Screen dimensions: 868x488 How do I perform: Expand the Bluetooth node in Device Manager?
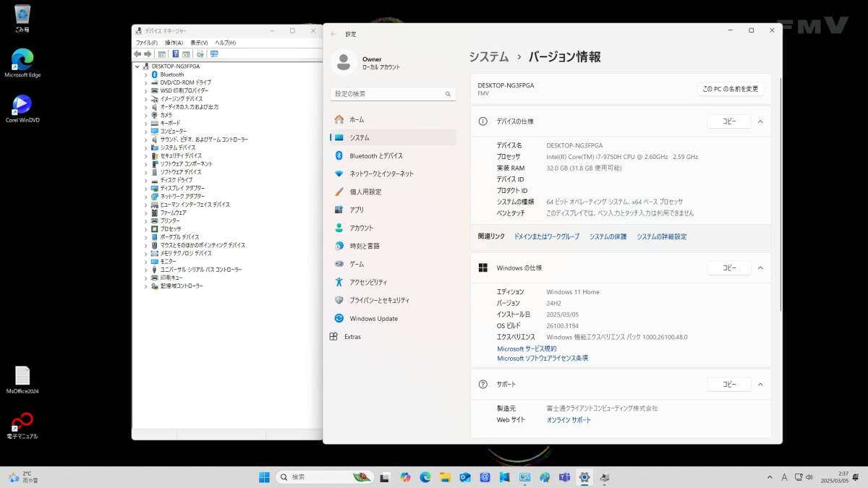[x=145, y=74]
